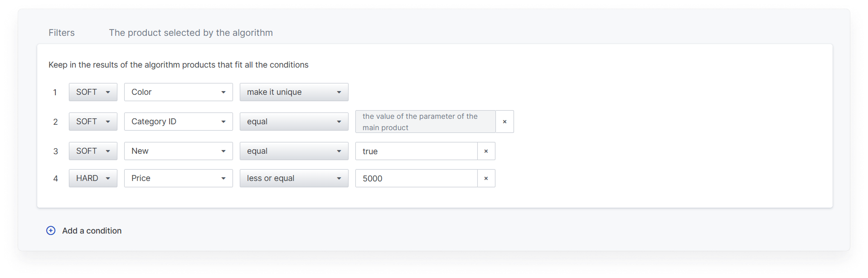Open the 'equal' operator dropdown for Category ID
Screen dimensions: 868x278
coord(294,122)
